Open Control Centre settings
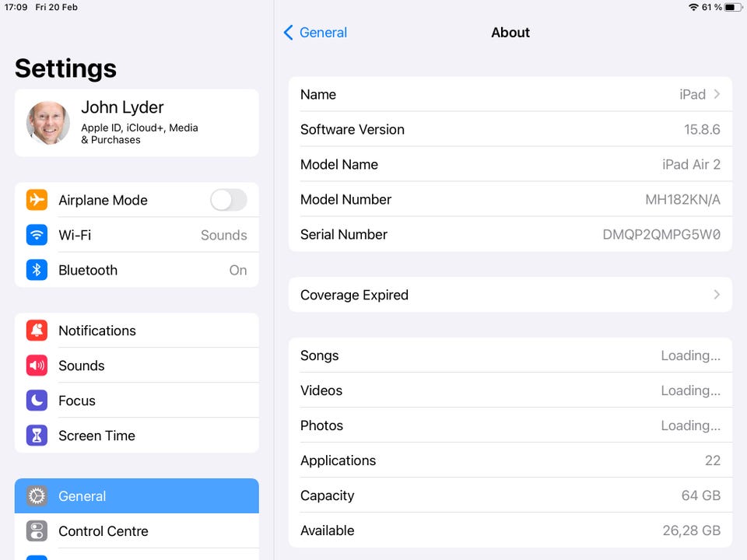Image resolution: width=747 pixels, height=560 pixels. (x=137, y=531)
